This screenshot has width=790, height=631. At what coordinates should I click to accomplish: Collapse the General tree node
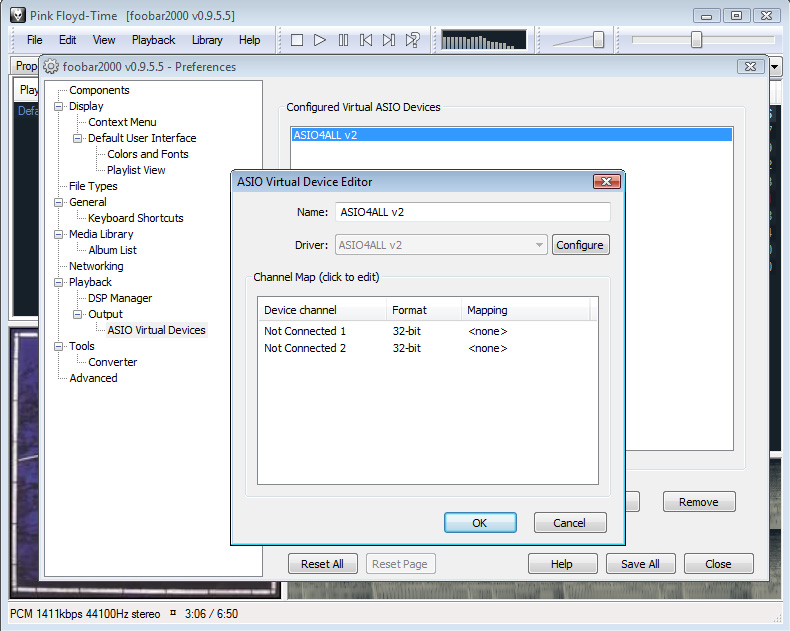pyautogui.click(x=58, y=202)
